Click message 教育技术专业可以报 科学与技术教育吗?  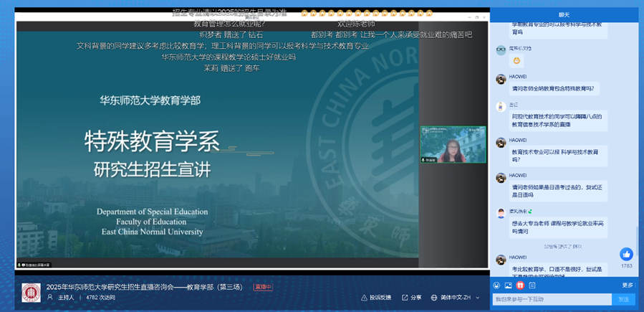pyautogui.click(x=558, y=156)
